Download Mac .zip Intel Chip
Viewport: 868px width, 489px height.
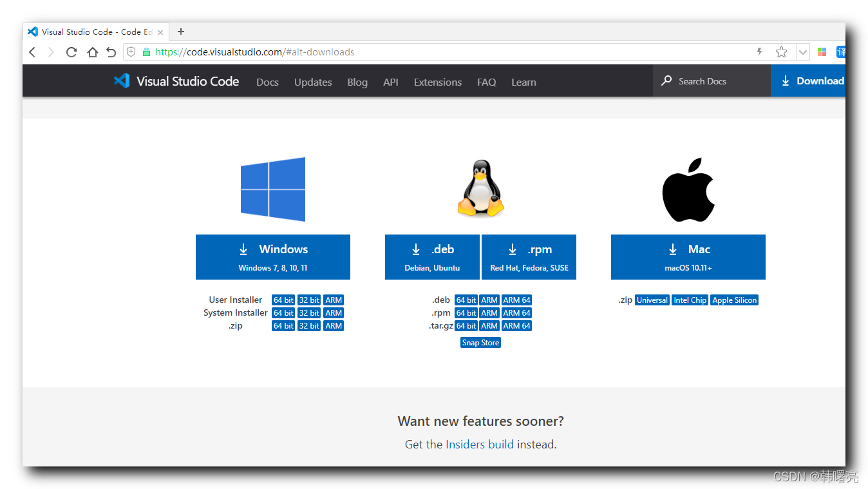point(690,300)
